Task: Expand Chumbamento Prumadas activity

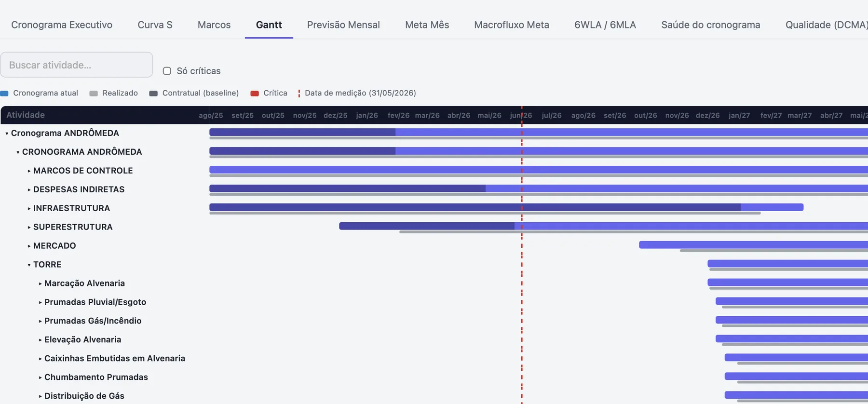Action: pyautogui.click(x=40, y=377)
